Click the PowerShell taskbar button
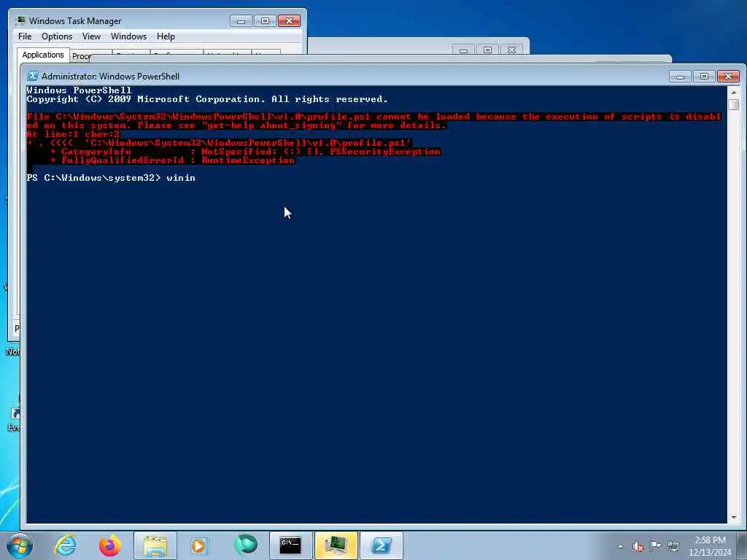Screen dimensions: 747x560 coord(381,545)
